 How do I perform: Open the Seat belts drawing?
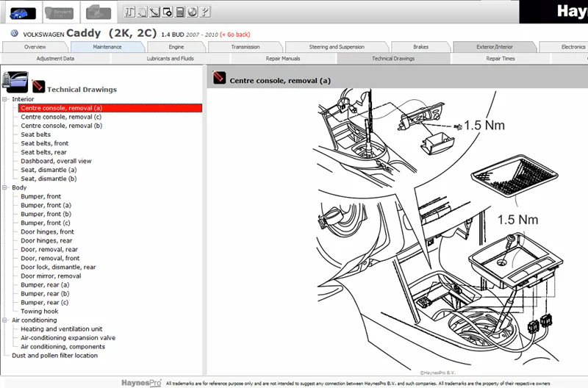[35, 134]
